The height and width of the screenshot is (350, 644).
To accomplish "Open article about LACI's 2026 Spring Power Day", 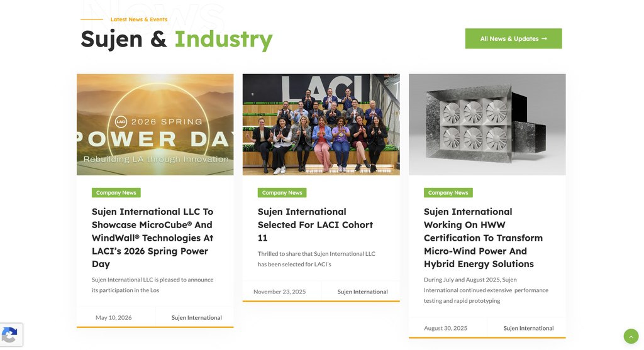I will (153, 238).
